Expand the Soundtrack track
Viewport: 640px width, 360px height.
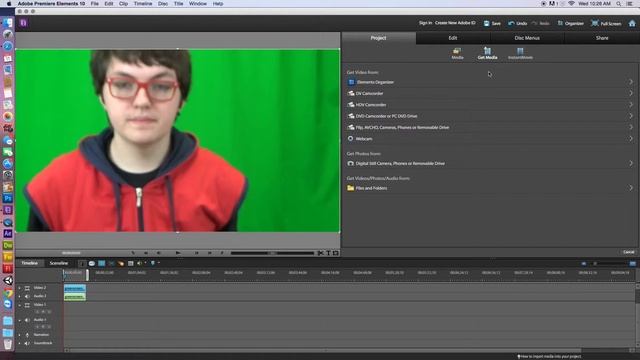tap(19, 343)
